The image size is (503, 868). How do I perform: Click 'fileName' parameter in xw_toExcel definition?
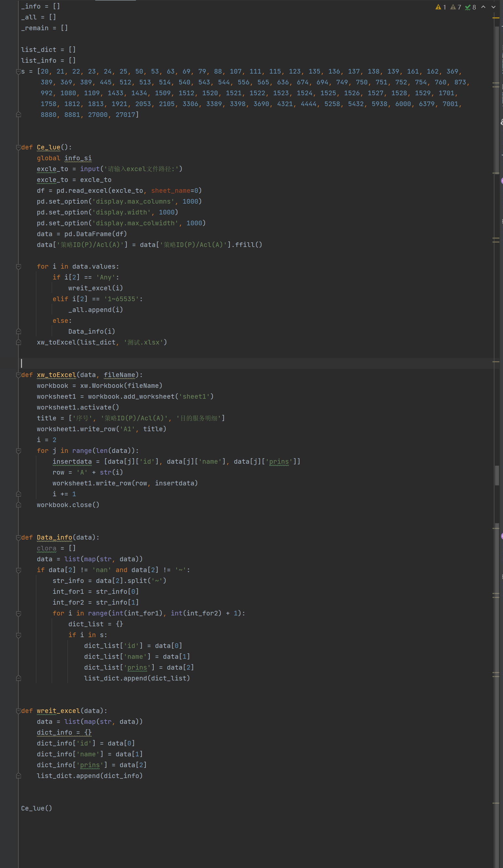tap(120, 375)
